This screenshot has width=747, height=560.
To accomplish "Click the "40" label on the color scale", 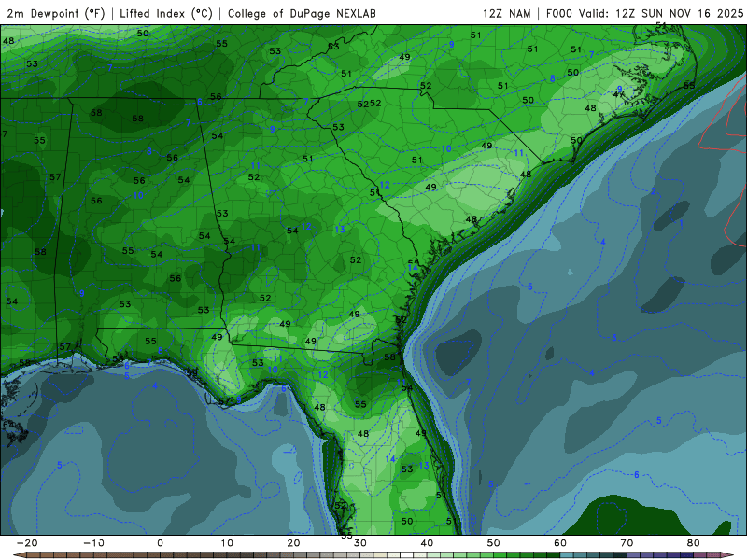I will 427,543.
